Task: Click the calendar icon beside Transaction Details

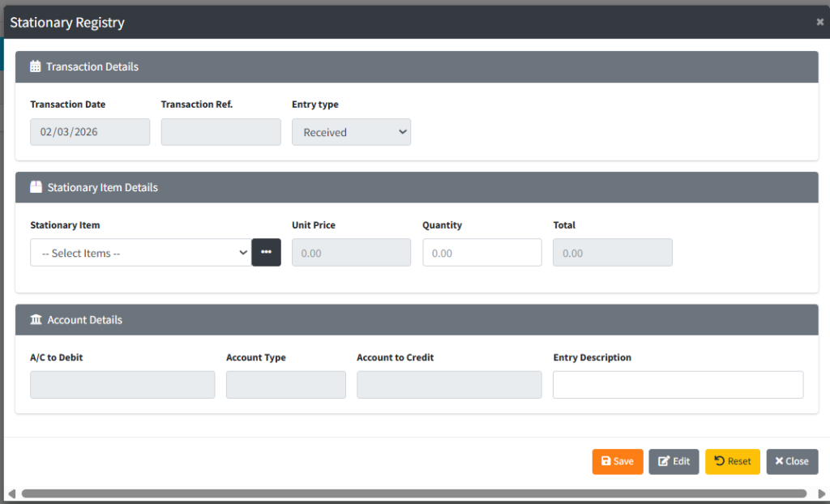Action: (x=36, y=67)
